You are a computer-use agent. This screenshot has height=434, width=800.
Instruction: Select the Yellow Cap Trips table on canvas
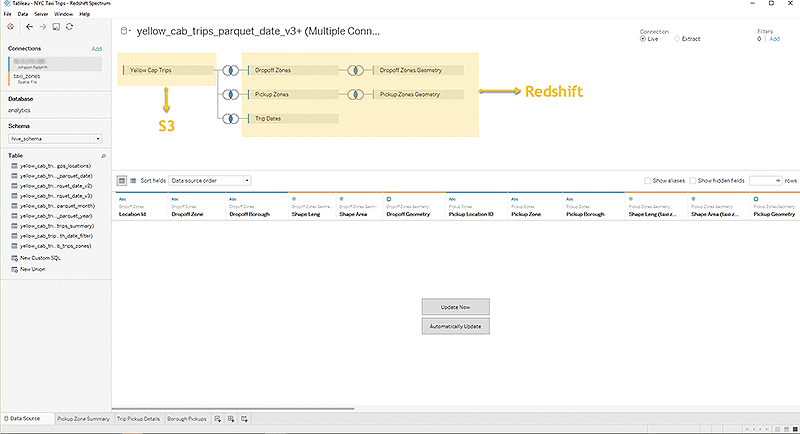(168, 70)
